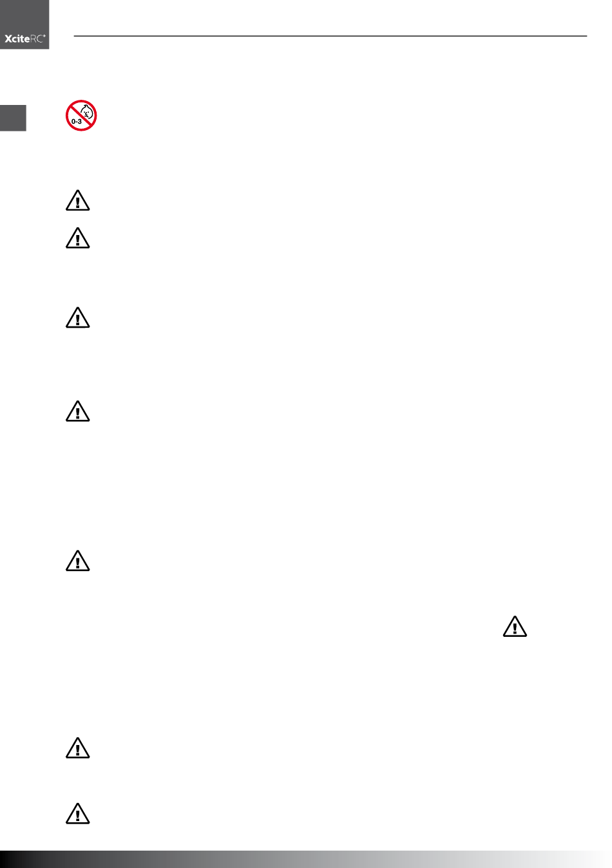The width and height of the screenshot is (612, 868).
Task: Click the fifth warning triangle in the left column
Action: [x=78, y=561]
